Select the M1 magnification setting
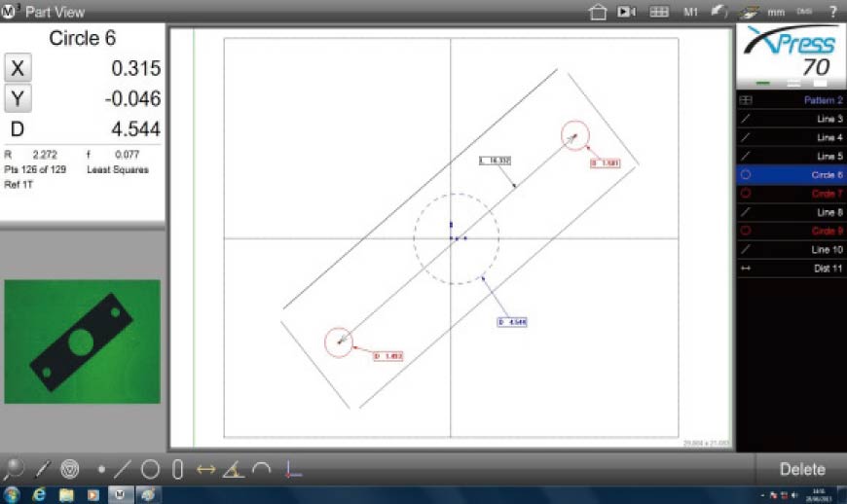Viewport: 847px width, 504px height. (690, 12)
